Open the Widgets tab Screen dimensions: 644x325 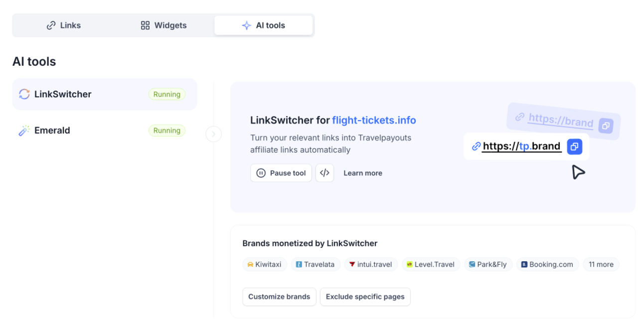pos(163,25)
